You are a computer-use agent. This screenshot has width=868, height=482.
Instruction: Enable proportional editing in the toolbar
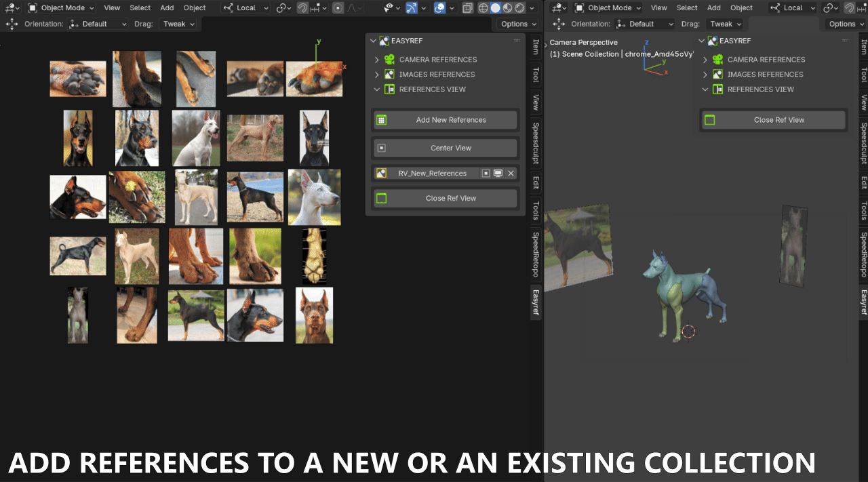338,7
